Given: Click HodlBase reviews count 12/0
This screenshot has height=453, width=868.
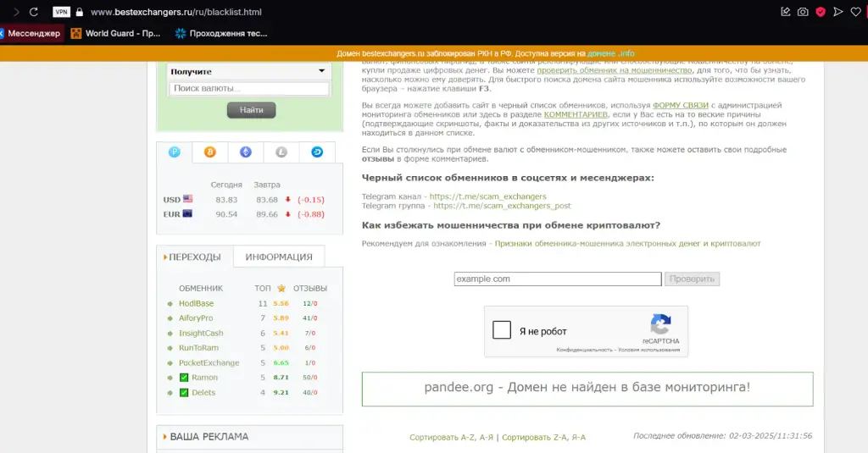Looking at the screenshot, I should pyautogui.click(x=310, y=304).
